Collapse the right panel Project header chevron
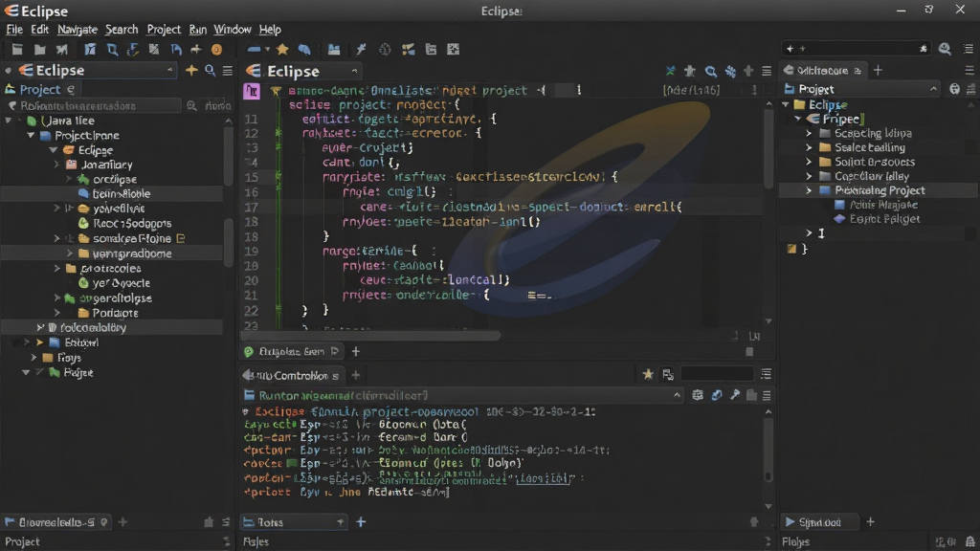980x551 pixels. 933,89
